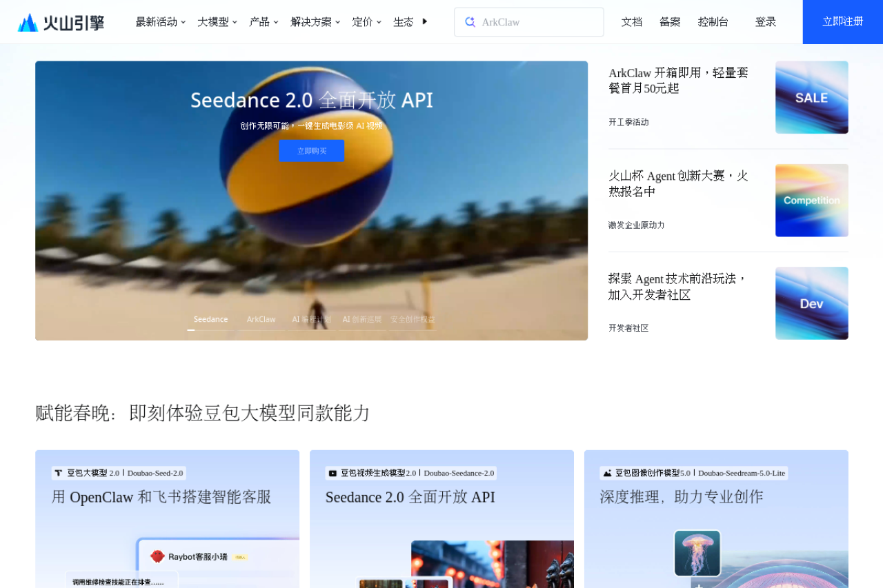Open the 探索 Agent 技术前沿玩法 headline
This screenshot has height=588, width=883.
click(x=678, y=287)
